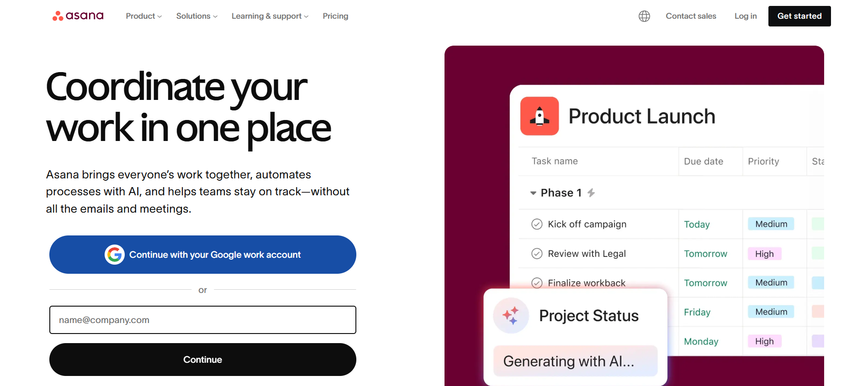Open the language globe selector
868x386 pixels.
click(644, 16)
